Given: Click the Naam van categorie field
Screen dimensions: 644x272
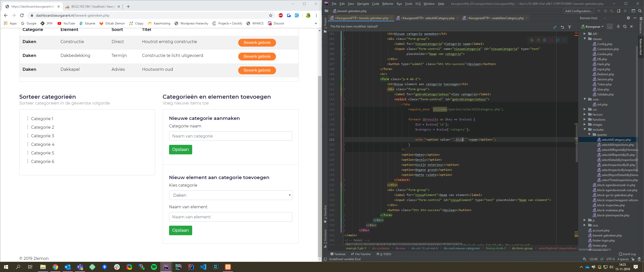Looking at the screenshot, I should [x=230, y=136].
